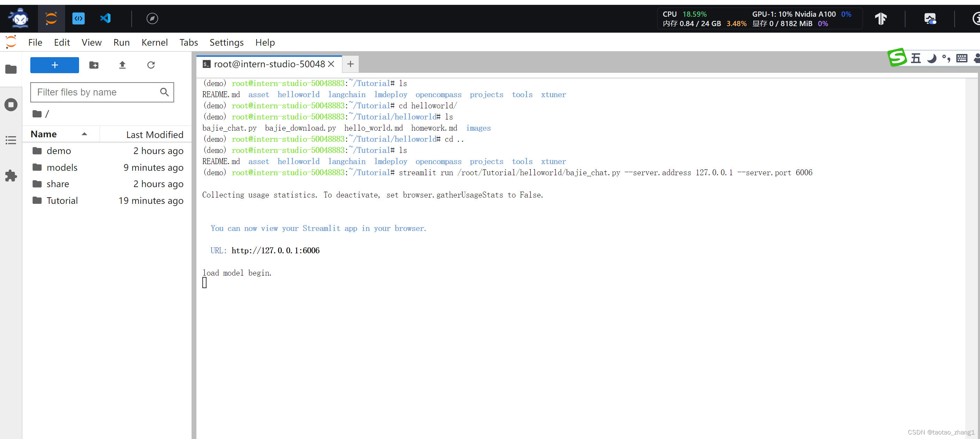
Task: Open the file browser sidebar panel
Action: tap(11, 69)
